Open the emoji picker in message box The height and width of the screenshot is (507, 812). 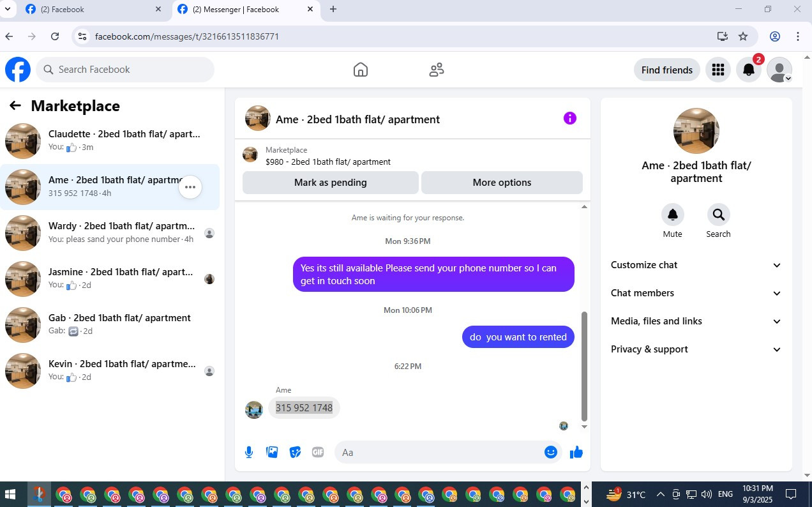pos(551,452)
